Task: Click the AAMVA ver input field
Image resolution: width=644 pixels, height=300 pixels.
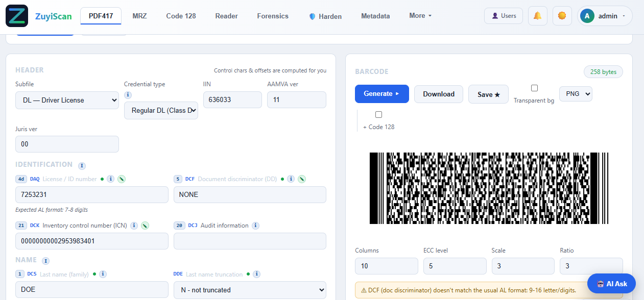Action: [297, 99]
